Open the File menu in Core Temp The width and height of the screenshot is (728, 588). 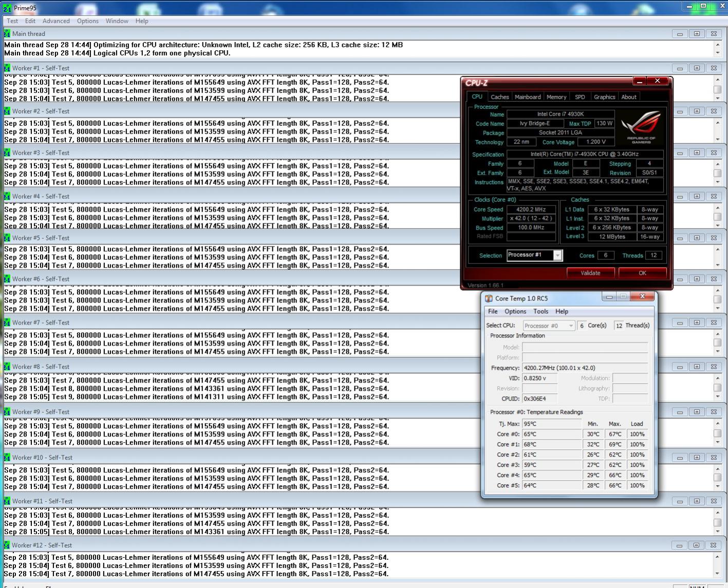click(x=493, y=311)
